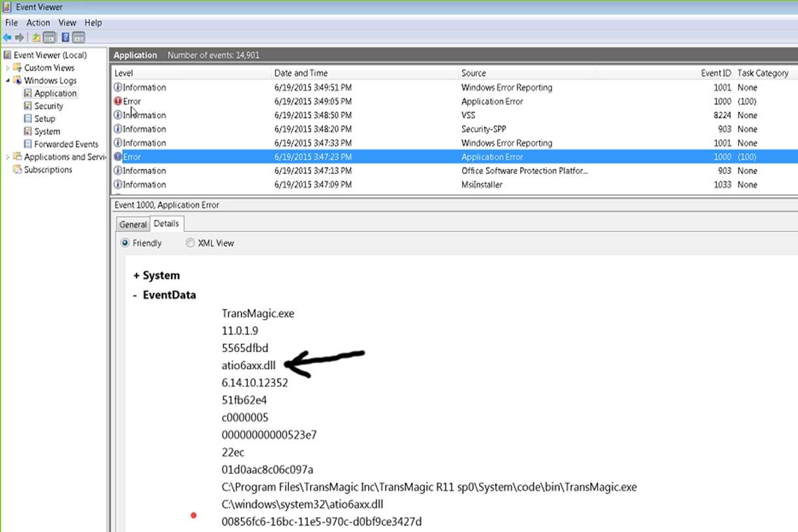Click the Custom Views folder icon
Image resolution: width=798 pixels, height=532 pixels.
[x=18, y=68]
